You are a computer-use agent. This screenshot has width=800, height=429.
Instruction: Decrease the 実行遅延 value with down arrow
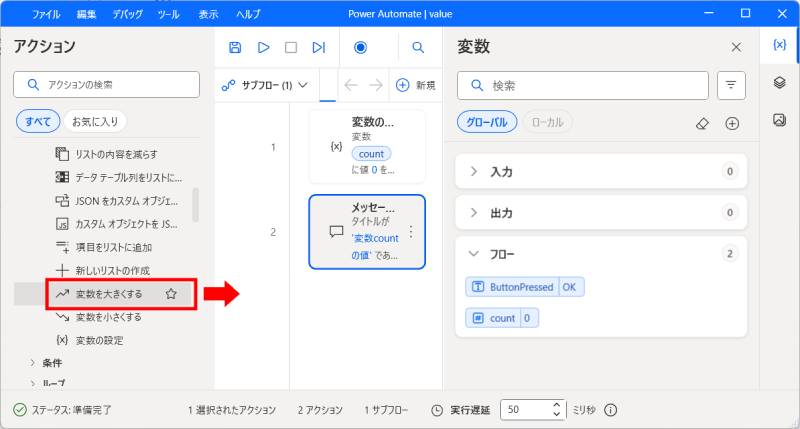(x=557, y=414)
